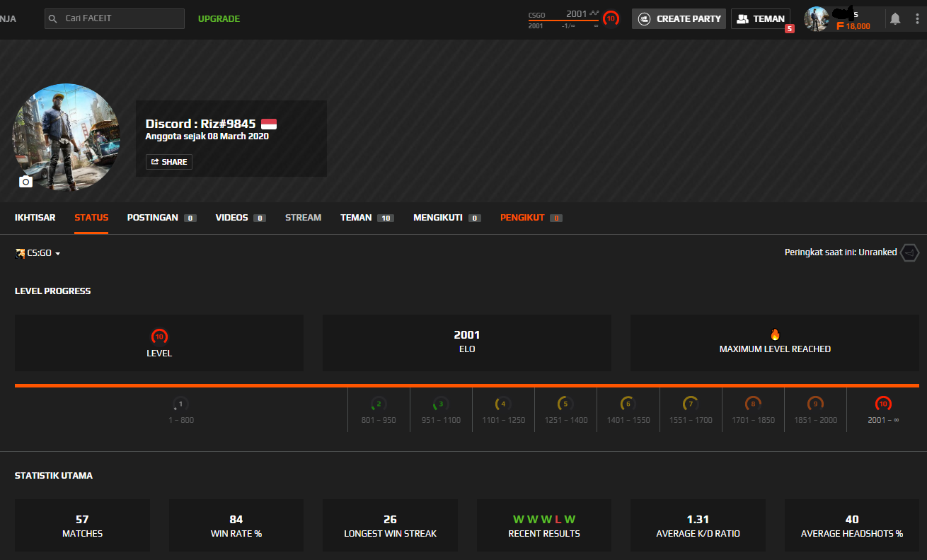
Task: Click the orange level progress bar
Action: (467, 385)
